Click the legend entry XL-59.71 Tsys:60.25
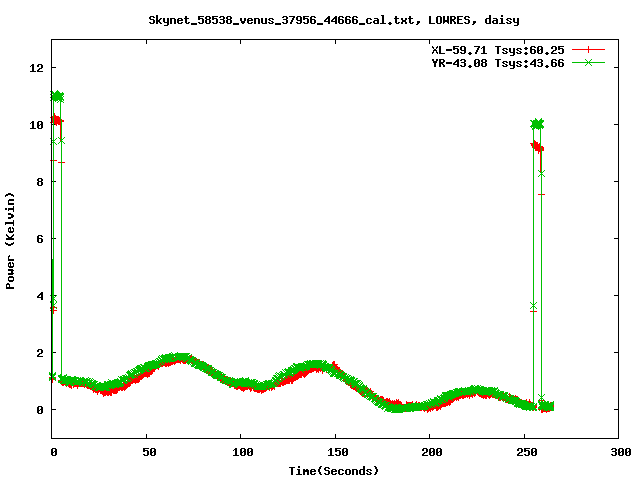 click(498, 50)
